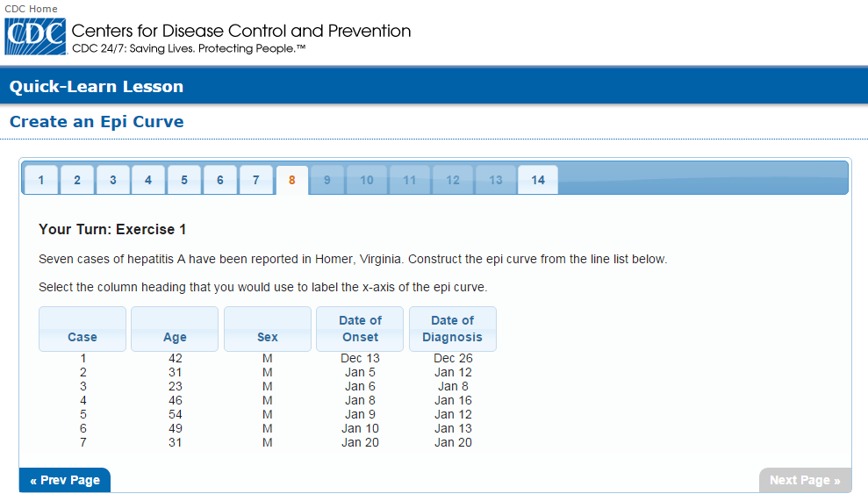This screenshot has height=501, width=868.
Task: Go to lesson page tab 7
Action: (x=255, y=180)
